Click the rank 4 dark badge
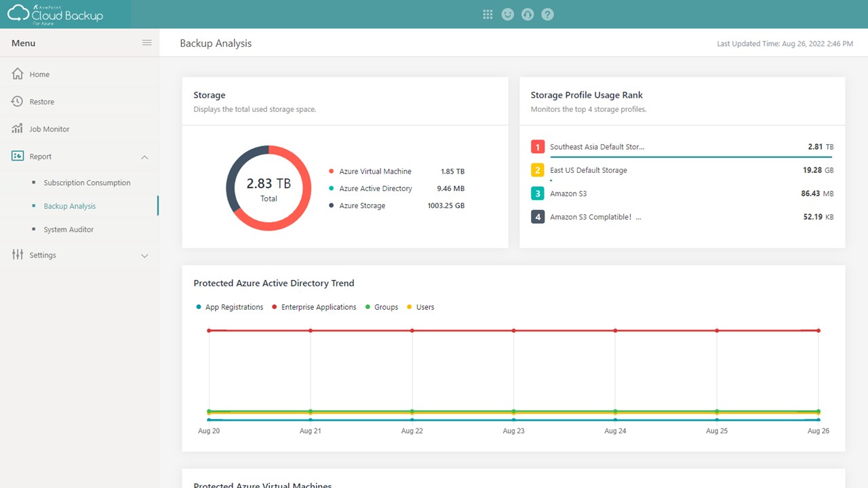 [x=538, y=217]
